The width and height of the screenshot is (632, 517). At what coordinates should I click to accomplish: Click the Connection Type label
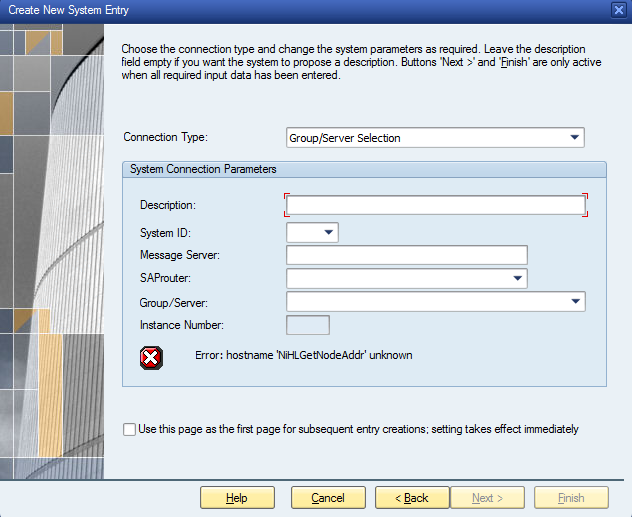(x=165, y=137)
